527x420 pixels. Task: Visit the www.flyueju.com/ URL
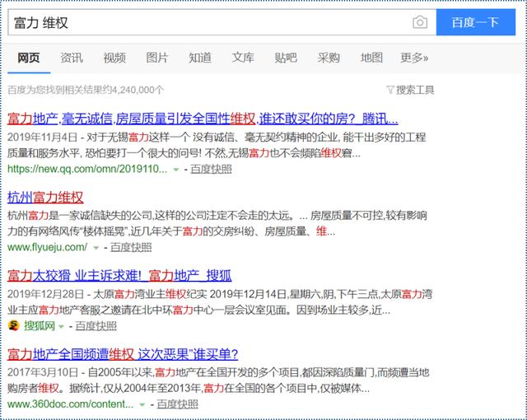[x=48, y=247]
